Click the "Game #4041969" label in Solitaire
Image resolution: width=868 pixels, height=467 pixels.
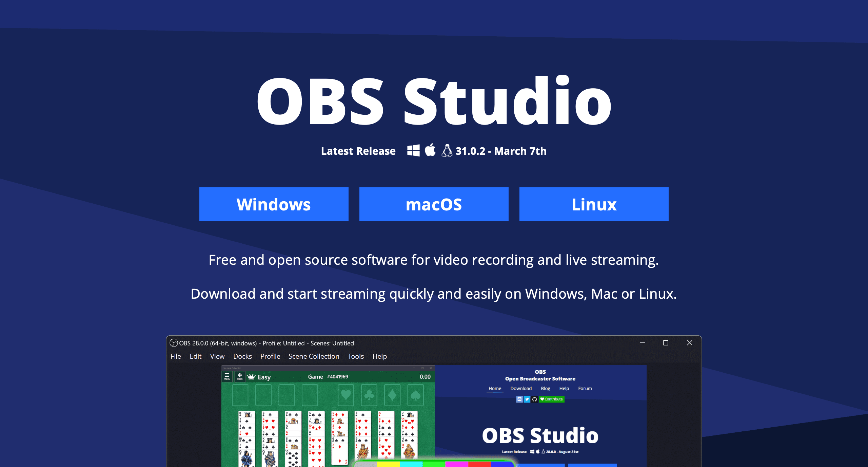328,377
